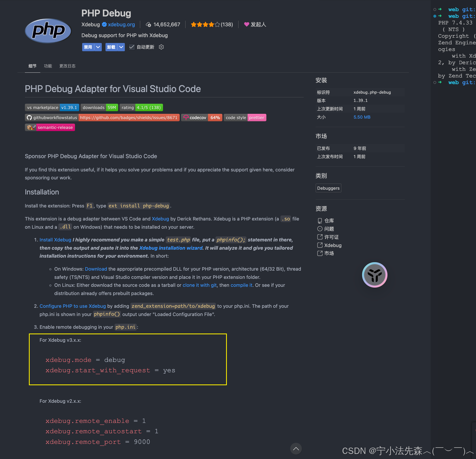
Task: Click the 问题 issues resource link
Action: point(329,229)
